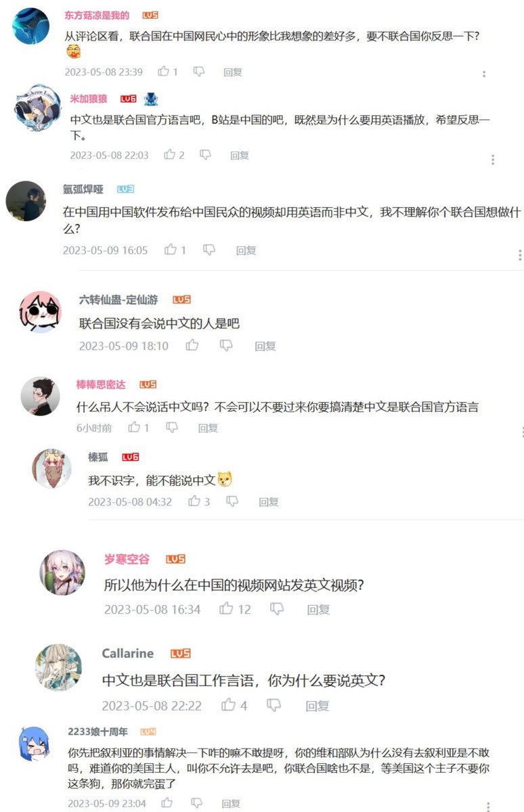The image size is (524, 812).
Task: Like the comment by 氩弧焊哑
Action: pyautogui.click(x=171, y=250)
